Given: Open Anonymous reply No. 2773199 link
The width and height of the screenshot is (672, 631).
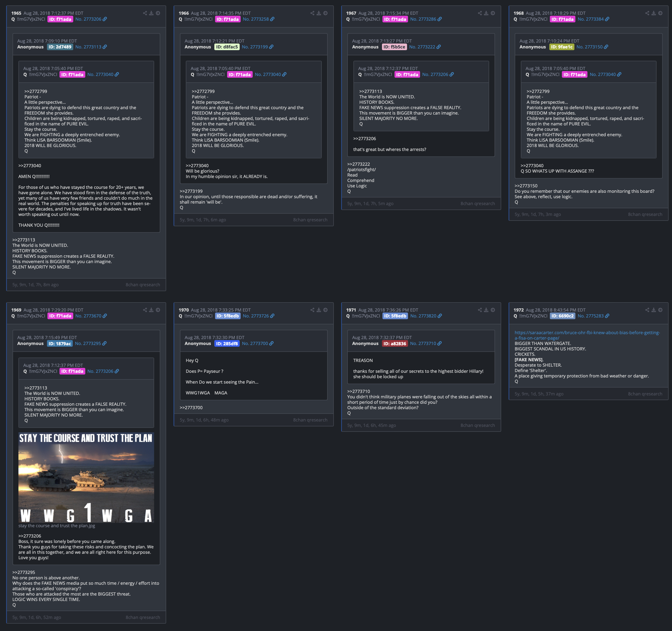Looking at the screenshot, I should pyautogui.click(x=258, y=47).
